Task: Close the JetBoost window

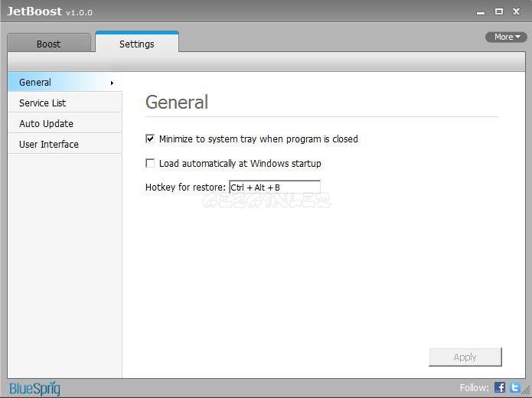Action: pos(517,12)
